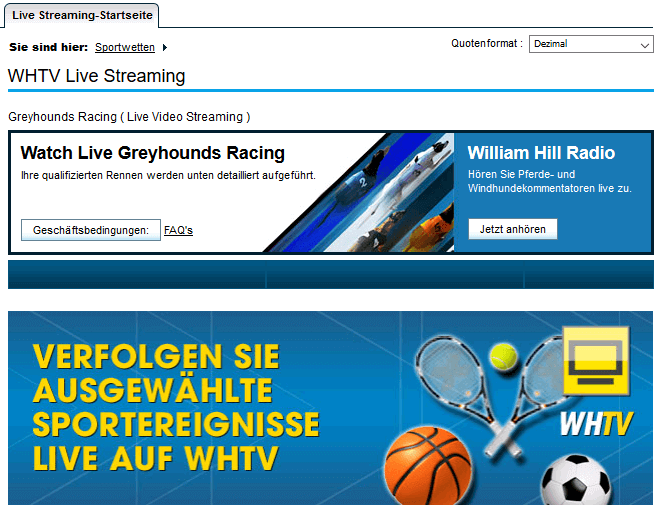
Task: Click the Jetzt anhören button
Action: click(513, 229)
